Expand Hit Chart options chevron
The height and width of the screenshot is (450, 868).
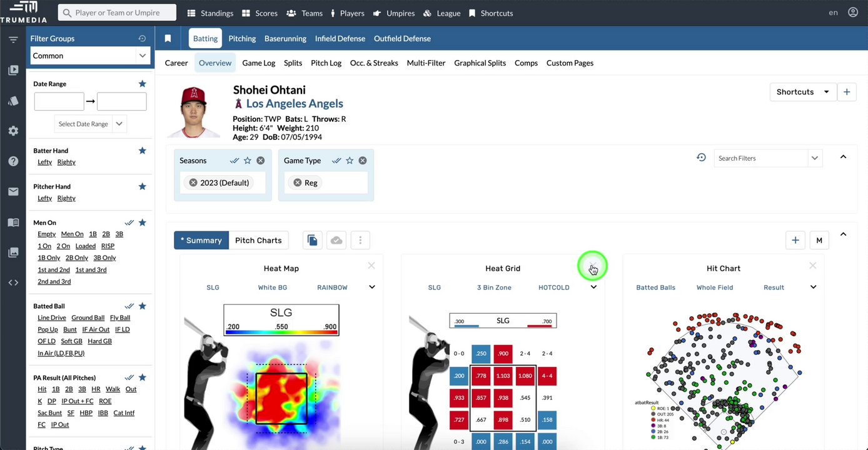tap(813, 287)
